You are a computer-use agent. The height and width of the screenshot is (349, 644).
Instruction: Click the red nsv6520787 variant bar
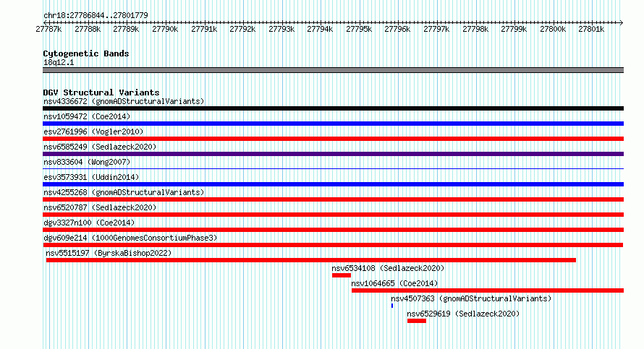pos(333,215)
